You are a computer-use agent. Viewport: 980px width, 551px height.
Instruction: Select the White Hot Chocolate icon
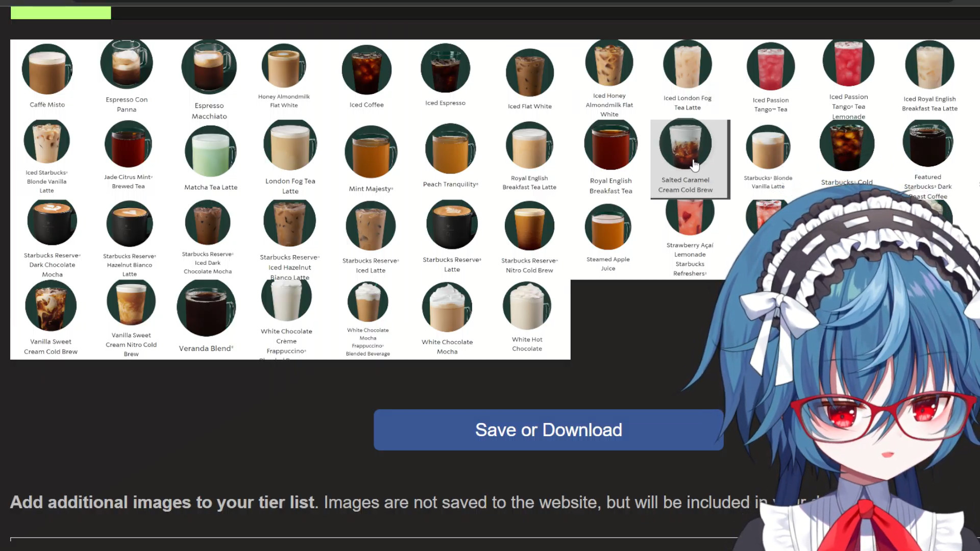click(527, 306)
